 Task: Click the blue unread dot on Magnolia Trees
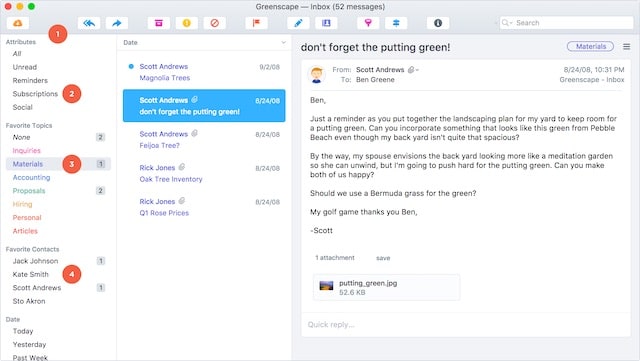pos(131,67)
